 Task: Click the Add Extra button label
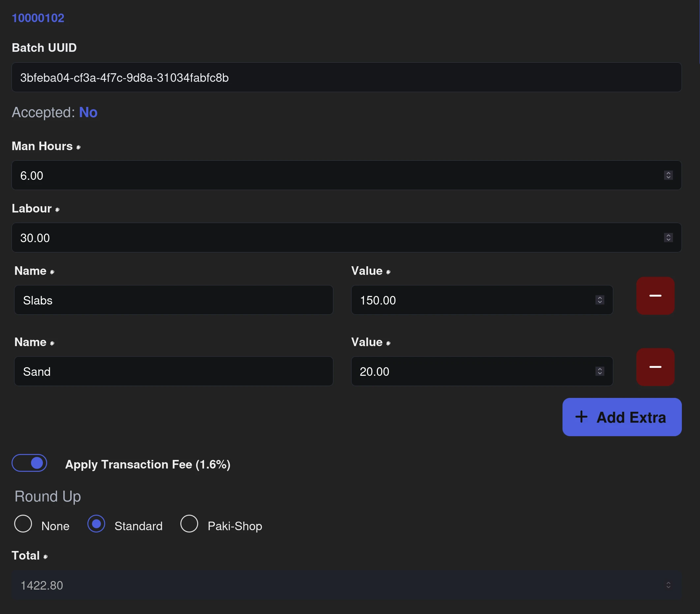click(x=631, y=417)
